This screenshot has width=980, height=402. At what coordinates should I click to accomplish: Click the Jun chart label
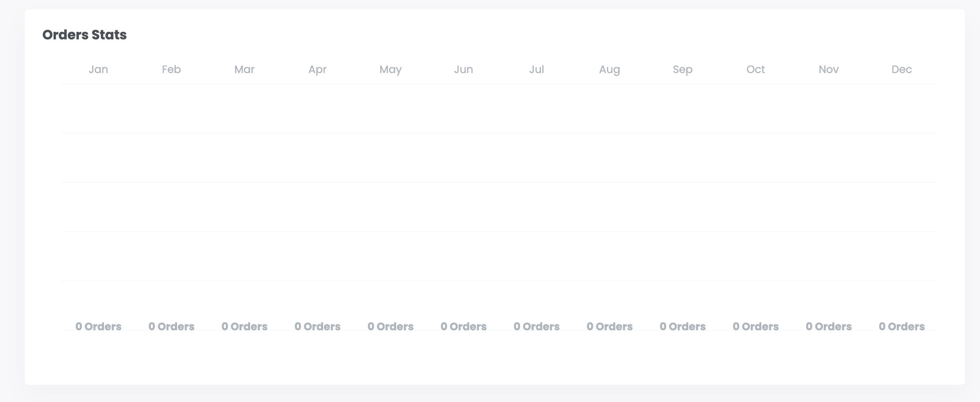(x=463, y=70)
